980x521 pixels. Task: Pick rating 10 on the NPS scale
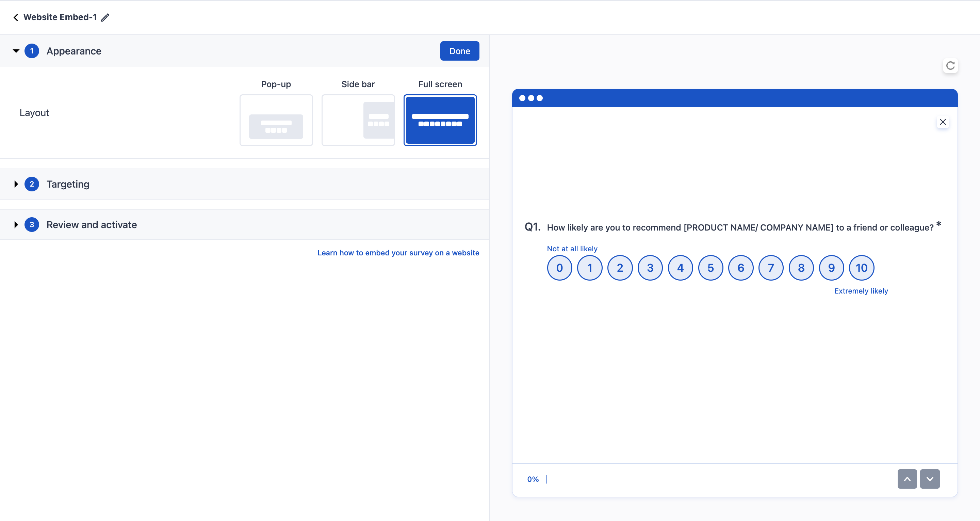tap(862, 268)
